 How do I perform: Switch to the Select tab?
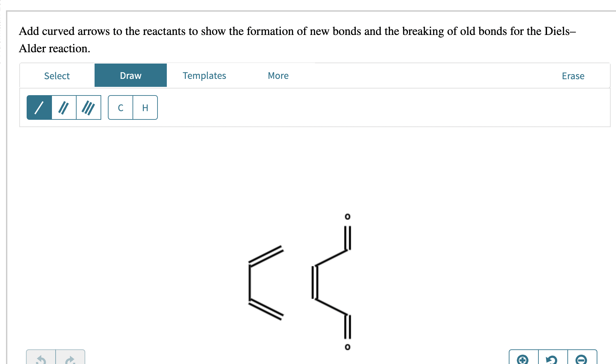(57, 76)
